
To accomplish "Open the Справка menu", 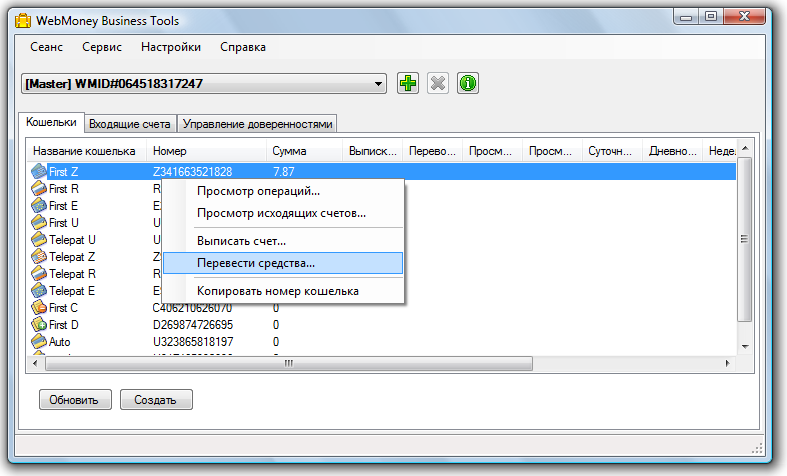I will coord(243,47).
